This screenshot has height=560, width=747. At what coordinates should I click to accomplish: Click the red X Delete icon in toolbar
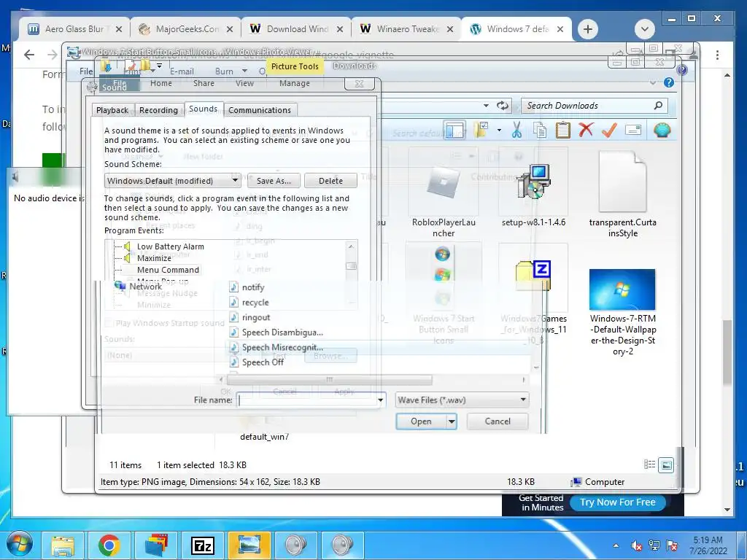tap(586, 130)
